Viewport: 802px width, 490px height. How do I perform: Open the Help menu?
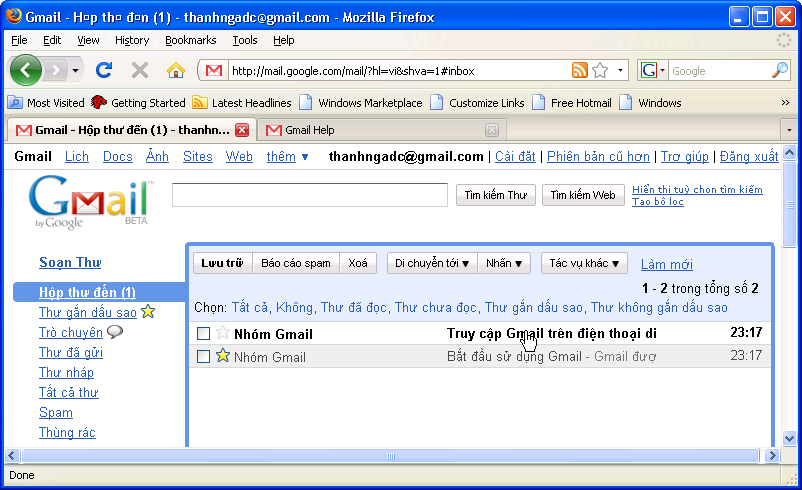pyautogui.click(x=283, y=40)
